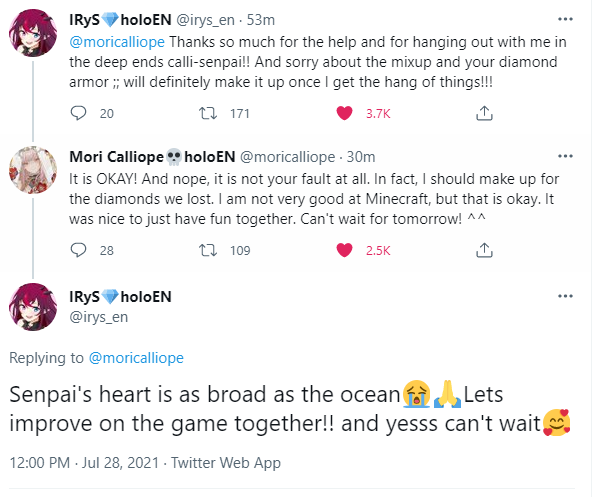Retweet Mori Calliope's tweet with 109 retweets
Screen dimensions: 599x497
click(208, 250)
